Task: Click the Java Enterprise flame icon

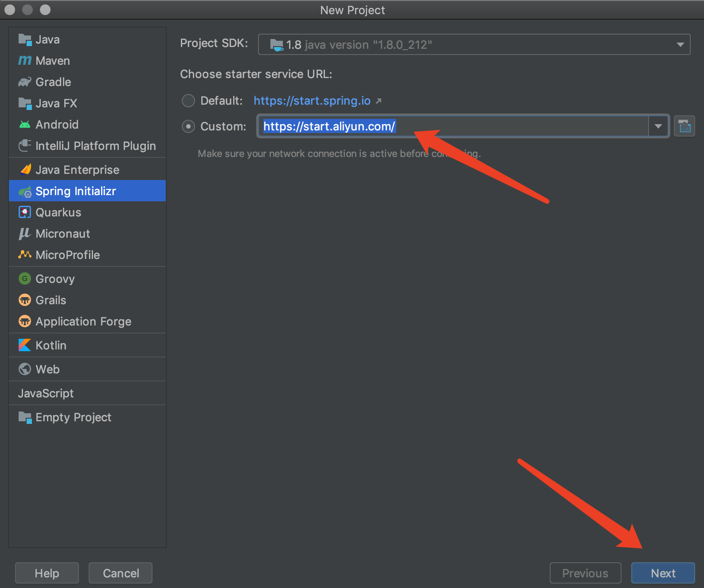Action: coord(26,169)
